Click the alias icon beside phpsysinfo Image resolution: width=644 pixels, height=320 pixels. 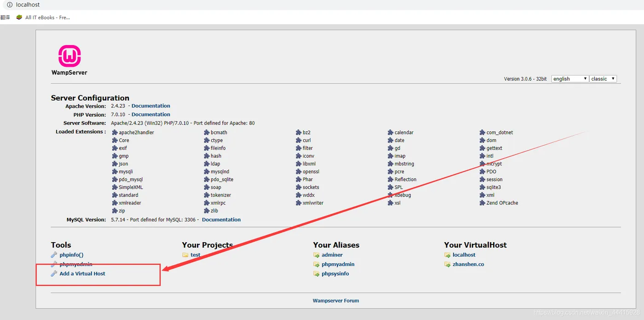[x=316, y=273]
